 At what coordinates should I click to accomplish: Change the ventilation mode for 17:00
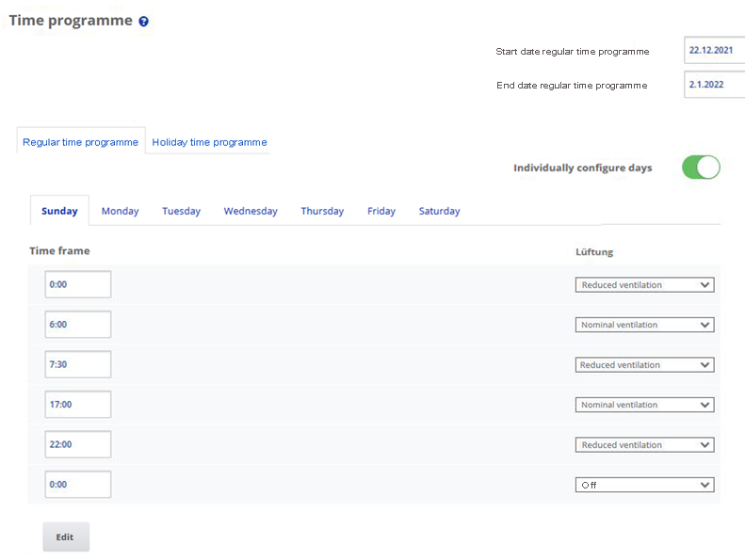pos(644,405)
